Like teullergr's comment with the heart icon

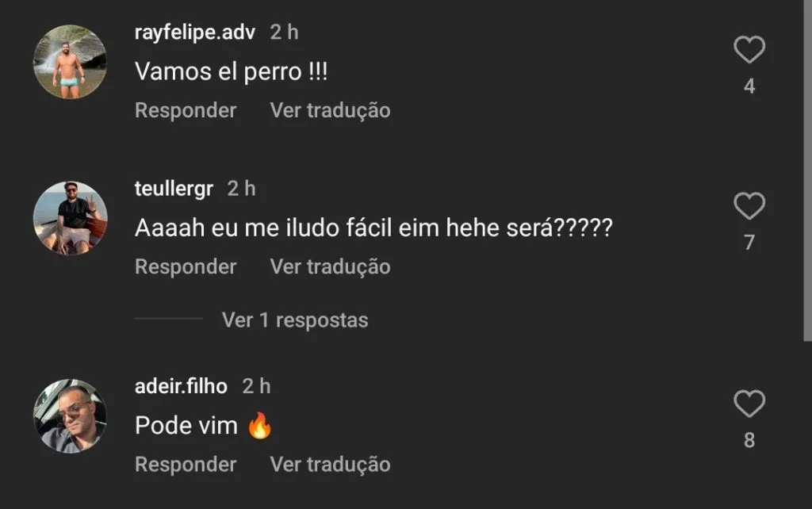(x=749, y=207)
